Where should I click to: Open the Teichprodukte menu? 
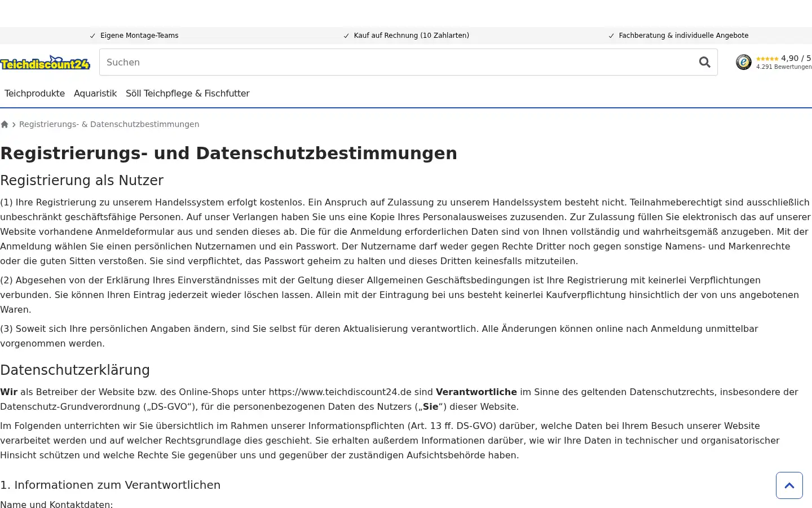click(x=34, y=93)
